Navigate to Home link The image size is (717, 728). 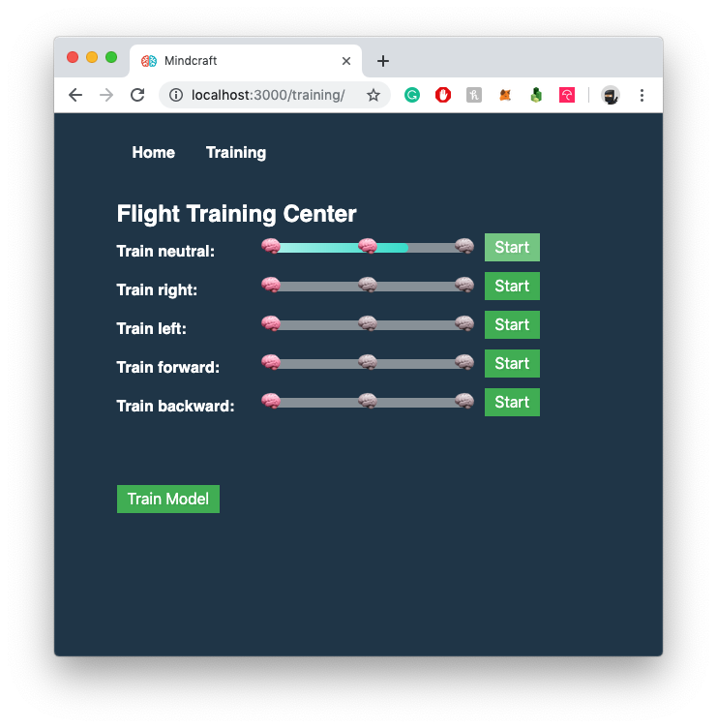[153, 152]
